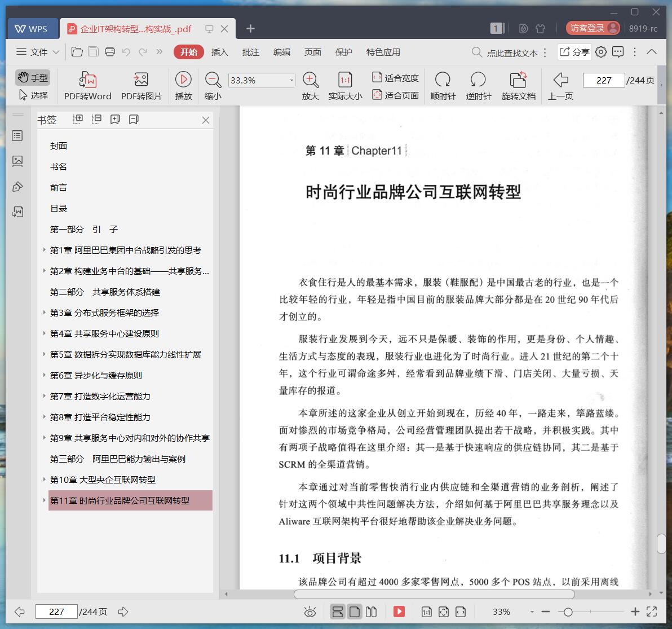Add a new tab with plus button
Viewport: 672px width, 629px height.
250,28
